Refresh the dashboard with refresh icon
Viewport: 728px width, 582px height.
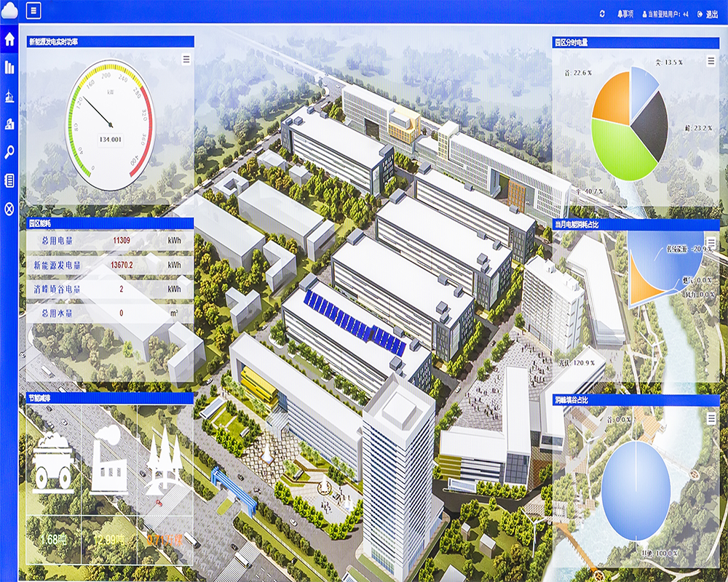tap(602, 14)
